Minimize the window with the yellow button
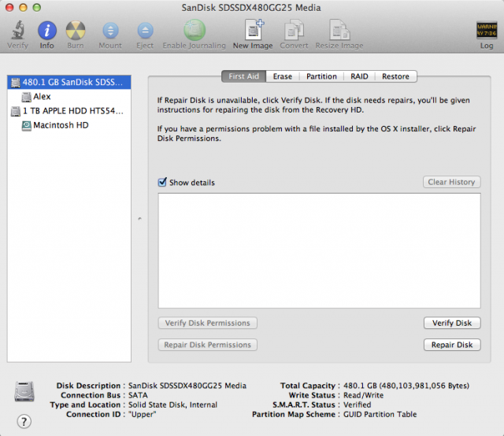The width and height of the screenshot is (504, 436). [23, 7]
